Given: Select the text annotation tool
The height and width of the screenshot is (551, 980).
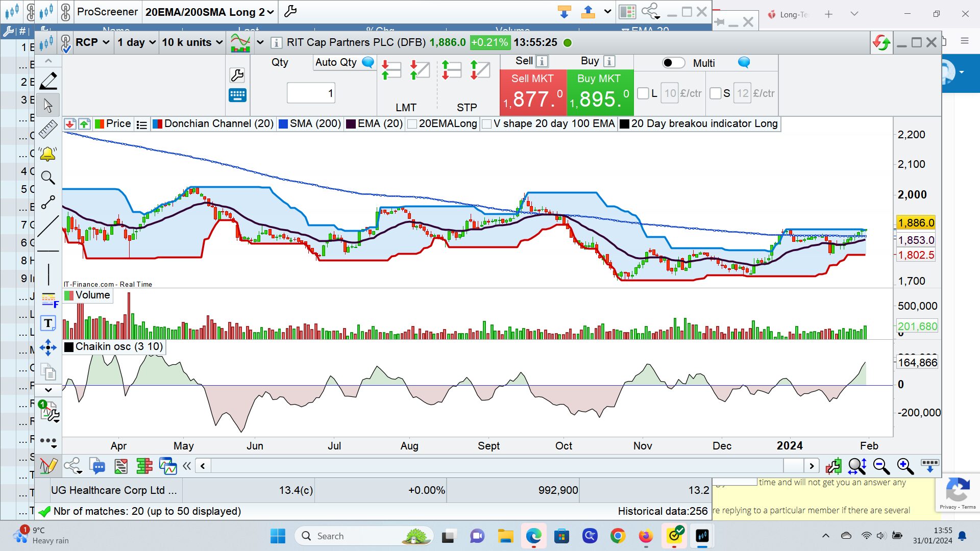Looking at the screenshot, I should click(48, 323).
